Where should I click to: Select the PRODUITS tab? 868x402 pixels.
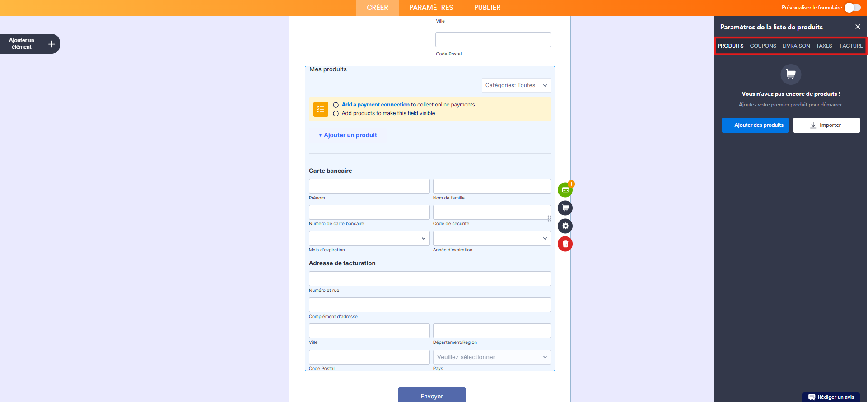pyautogui.click(x=730, y=46)
